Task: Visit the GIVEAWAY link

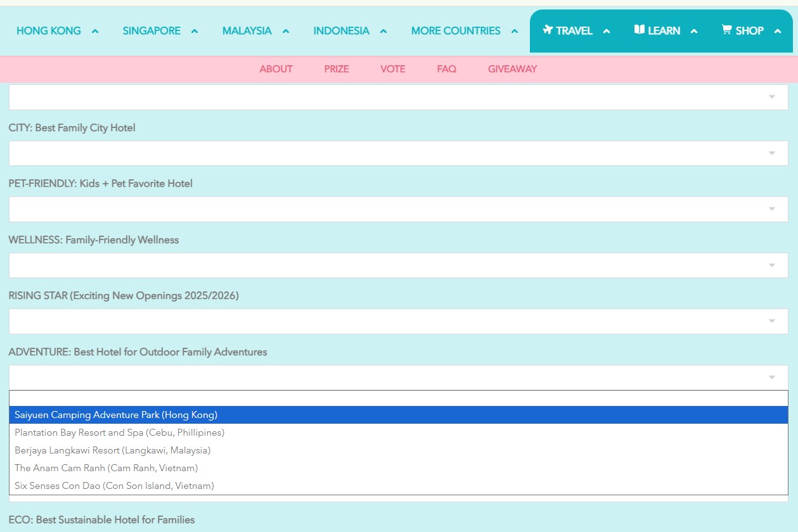Action: 512,69
